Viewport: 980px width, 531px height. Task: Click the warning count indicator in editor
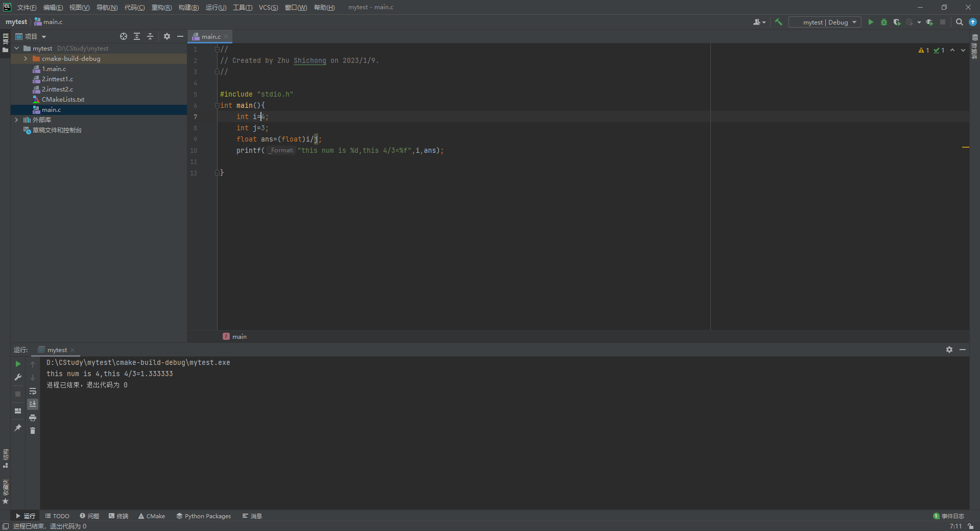(924, 50)
